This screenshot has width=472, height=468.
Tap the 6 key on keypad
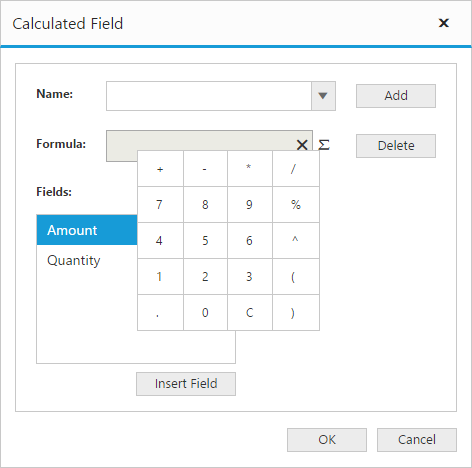[x=250, y=241]
